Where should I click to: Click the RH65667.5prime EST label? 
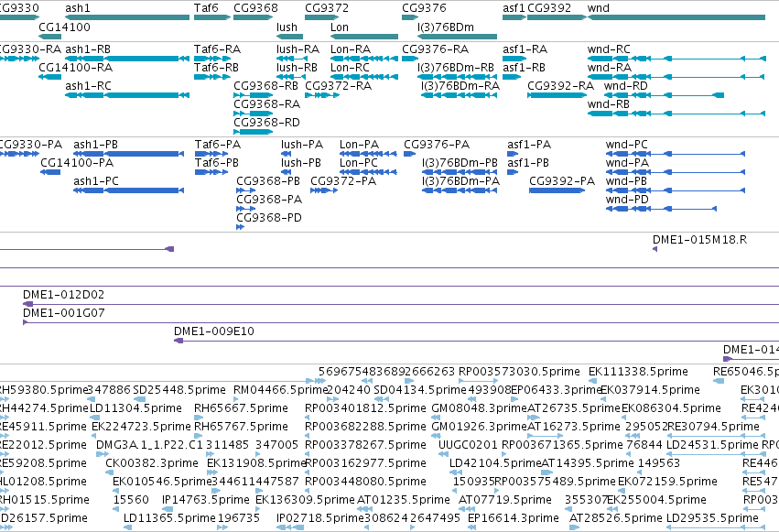[241, 408]
